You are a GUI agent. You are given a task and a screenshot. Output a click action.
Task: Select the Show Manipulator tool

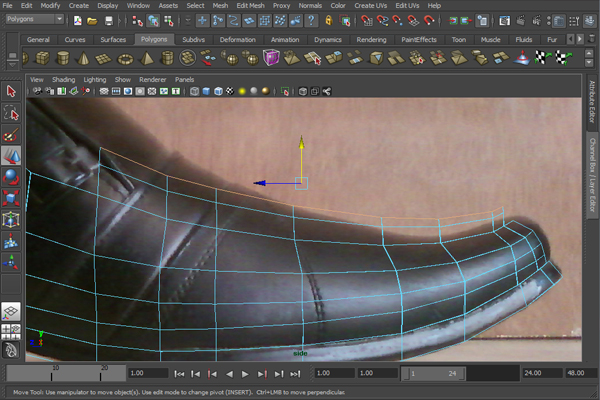coord(11,263)
